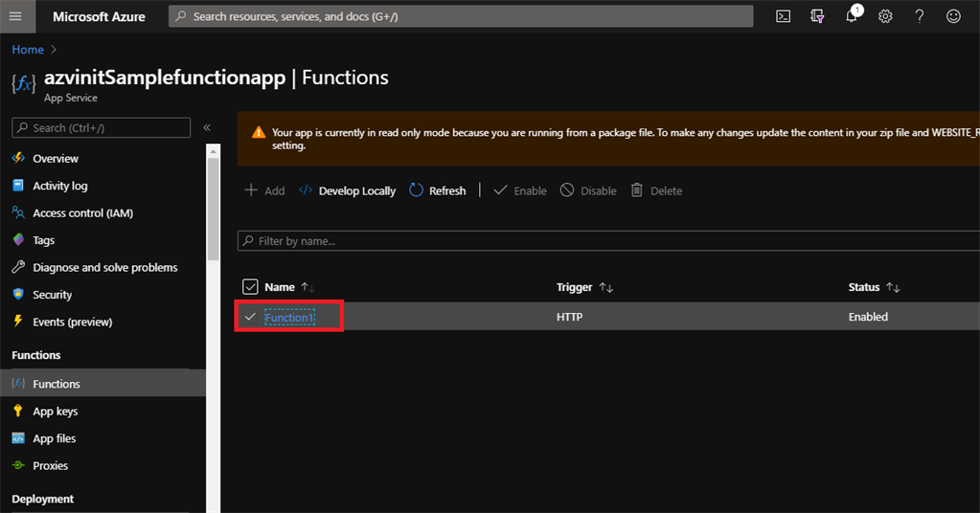Click the Deployment section heading
The width and height of the screenshot is (980, 513).
pos(42,499)
